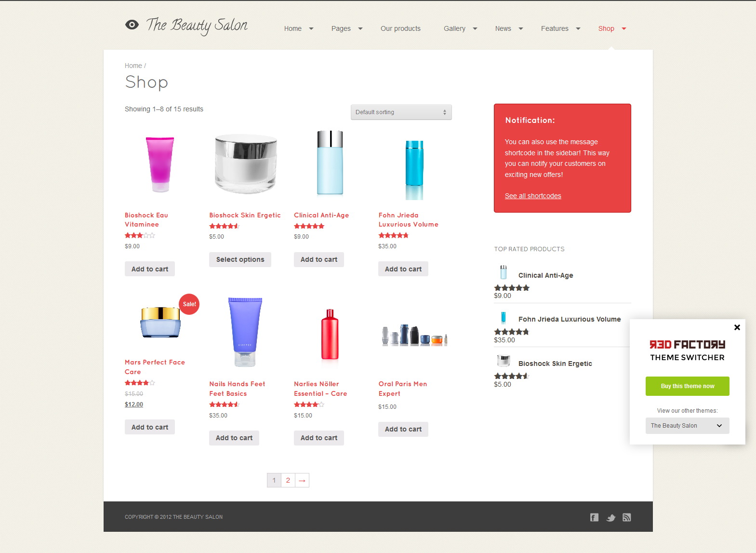The width and height of the screenshot is (756, 553).
Task: Click the Bioshock Eau Vitaminee star rating
Action: [x=140, y=236]
